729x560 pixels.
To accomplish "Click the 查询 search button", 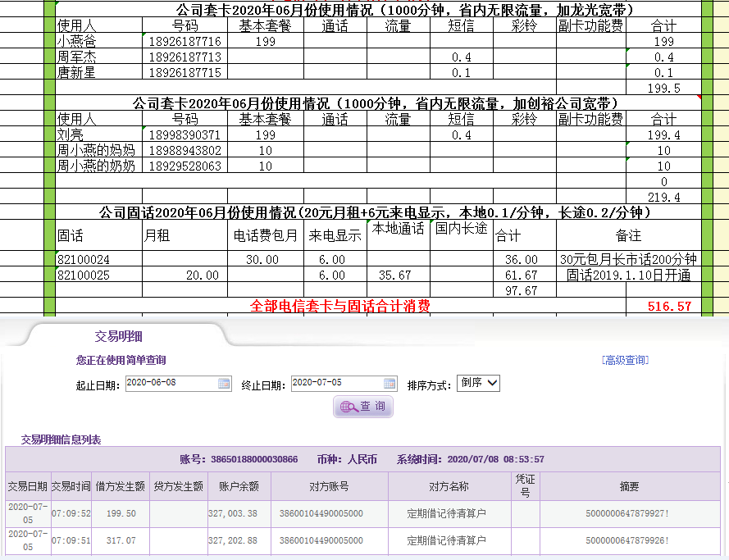I will (362, 407).
